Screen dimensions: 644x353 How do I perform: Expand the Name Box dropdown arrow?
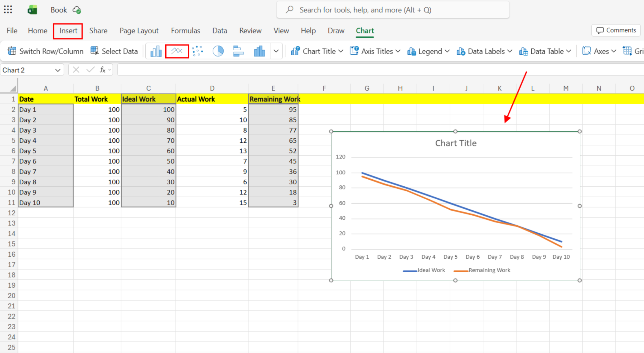[x=58, y=70]
